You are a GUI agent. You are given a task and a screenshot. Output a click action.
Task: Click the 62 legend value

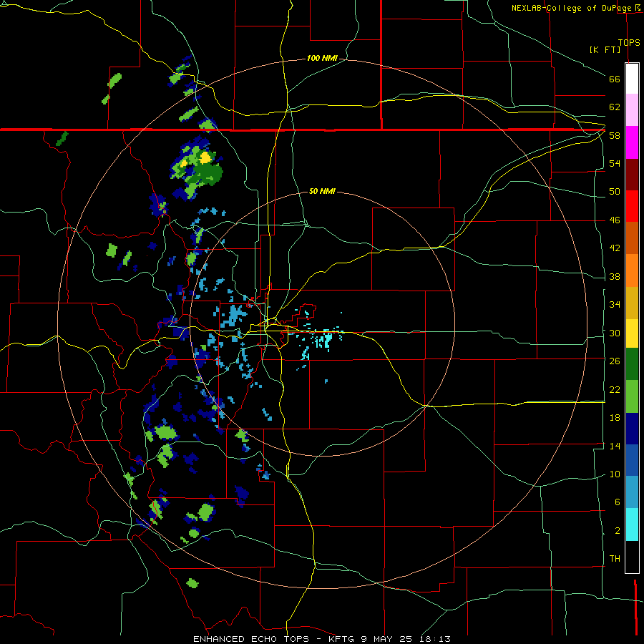click(615, 107)
